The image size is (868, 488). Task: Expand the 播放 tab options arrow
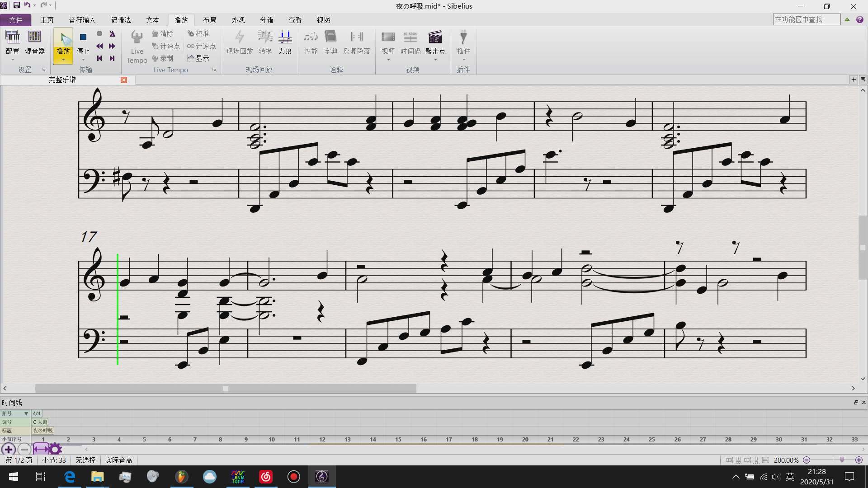point(63,59)
